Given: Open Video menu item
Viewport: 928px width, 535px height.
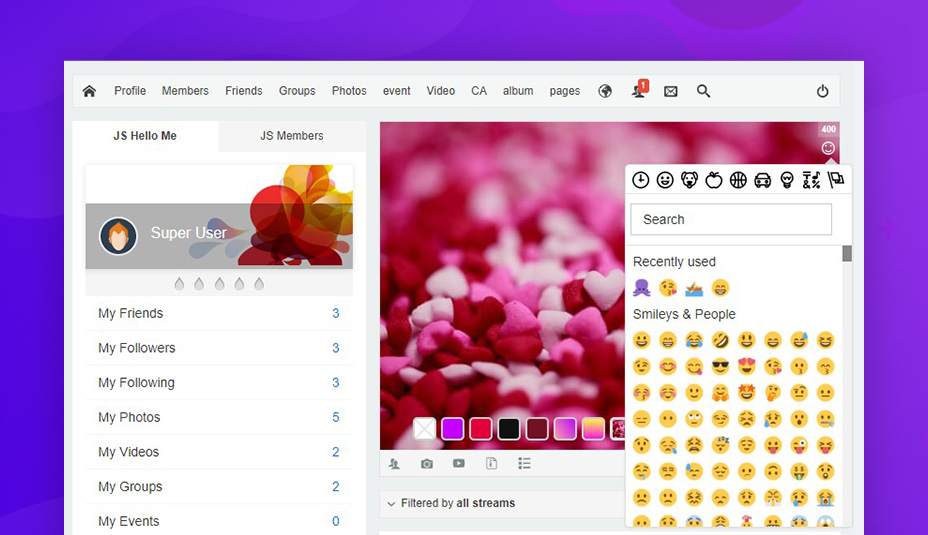Looking at the screenshot, I should pyautogui.click(x=441, y=91).
